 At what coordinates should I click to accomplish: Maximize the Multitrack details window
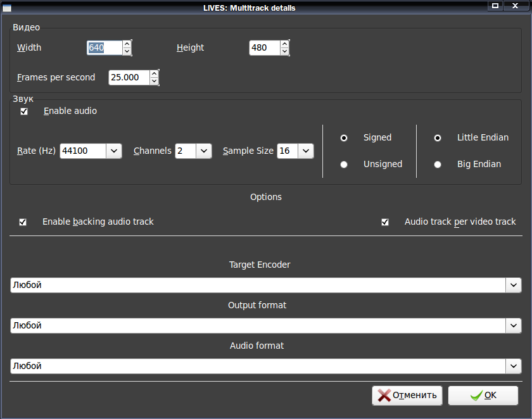(495, 6)
